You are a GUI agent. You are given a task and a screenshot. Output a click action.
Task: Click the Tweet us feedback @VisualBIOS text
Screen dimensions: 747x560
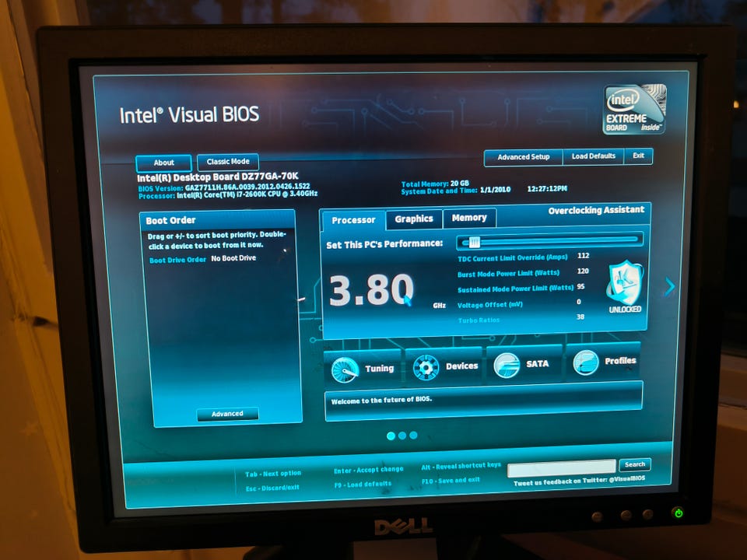pyautogui.click(x=579, y=481)
